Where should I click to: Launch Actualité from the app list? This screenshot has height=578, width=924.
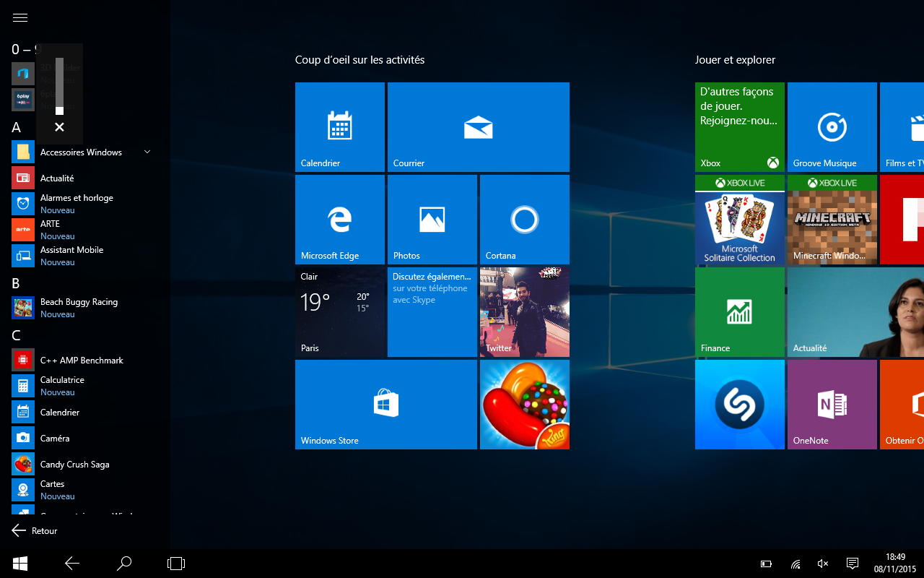tap(82, 178)
